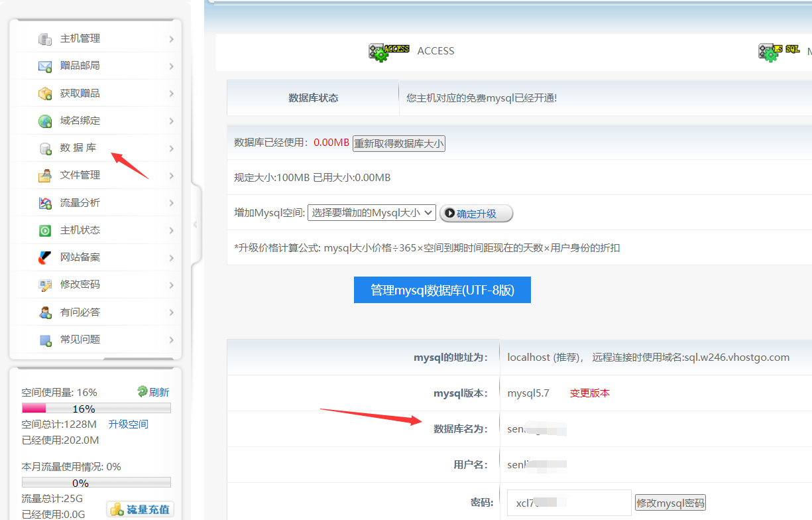Click the mysql password input field
The height and width of the screenshot is (520, 812).
tap(569, 503)
